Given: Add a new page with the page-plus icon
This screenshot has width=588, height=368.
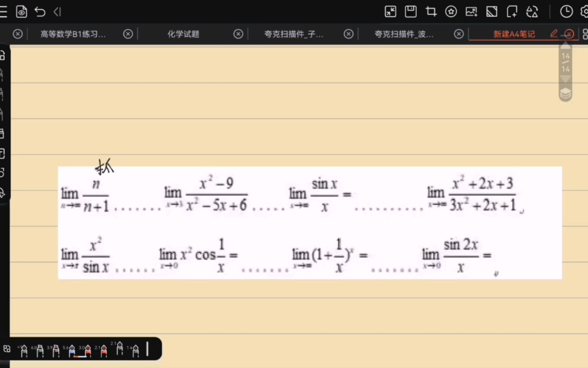Looking at the screenshot, I should tap(512, 12).
